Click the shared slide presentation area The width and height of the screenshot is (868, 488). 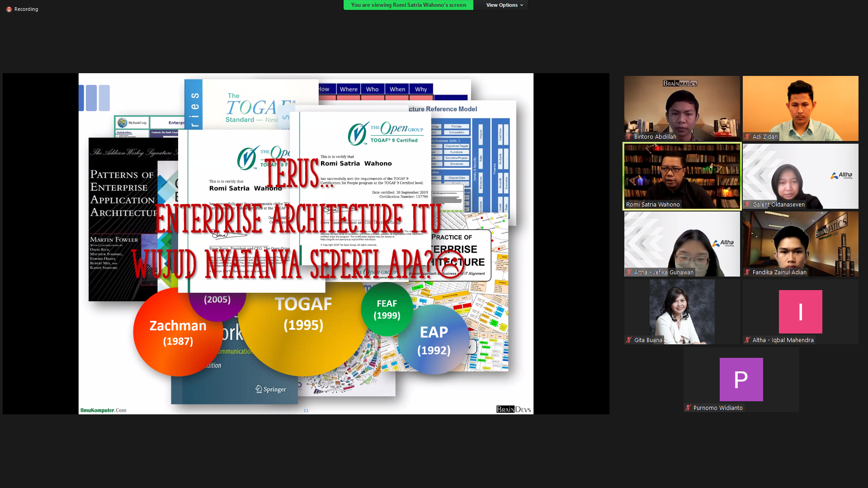click(x=306, y=244)
